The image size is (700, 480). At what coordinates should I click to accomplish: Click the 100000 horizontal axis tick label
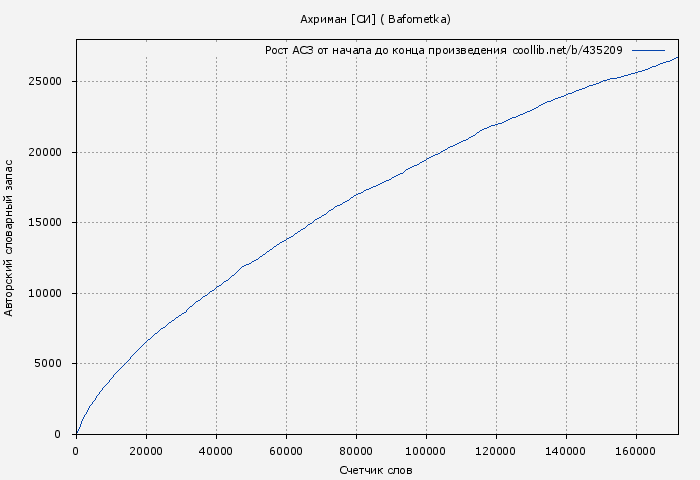[x=426, y=450]
